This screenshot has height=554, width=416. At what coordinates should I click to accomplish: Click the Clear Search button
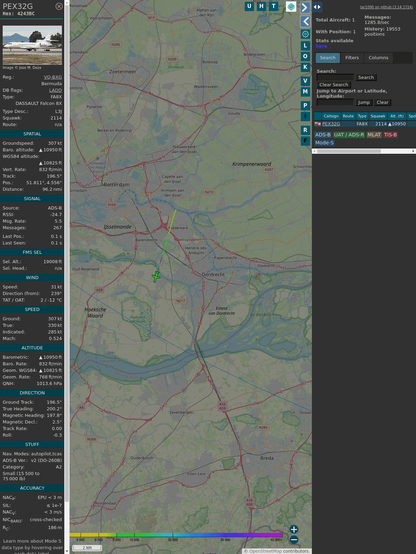(x=334, y=85)
